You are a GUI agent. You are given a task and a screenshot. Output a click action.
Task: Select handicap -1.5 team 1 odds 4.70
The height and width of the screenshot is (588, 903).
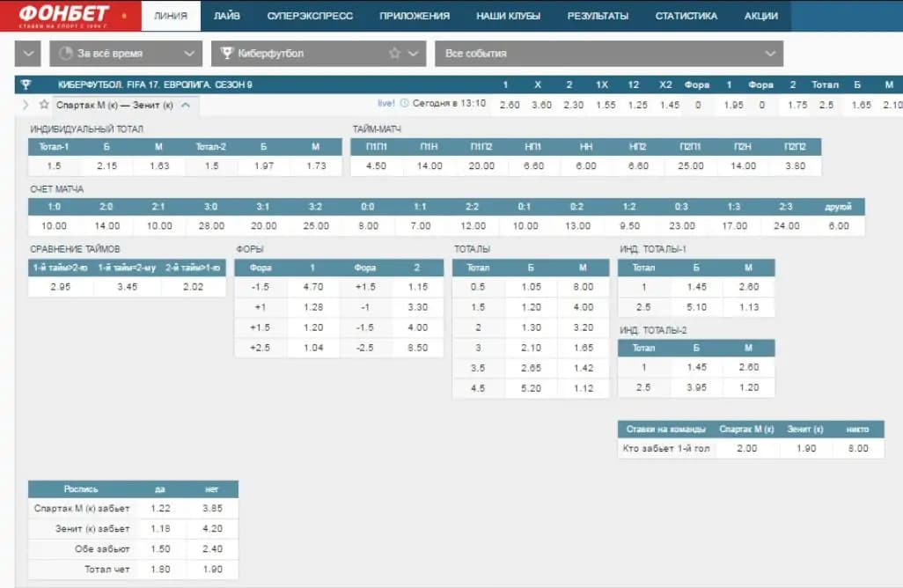pos(313,287)
